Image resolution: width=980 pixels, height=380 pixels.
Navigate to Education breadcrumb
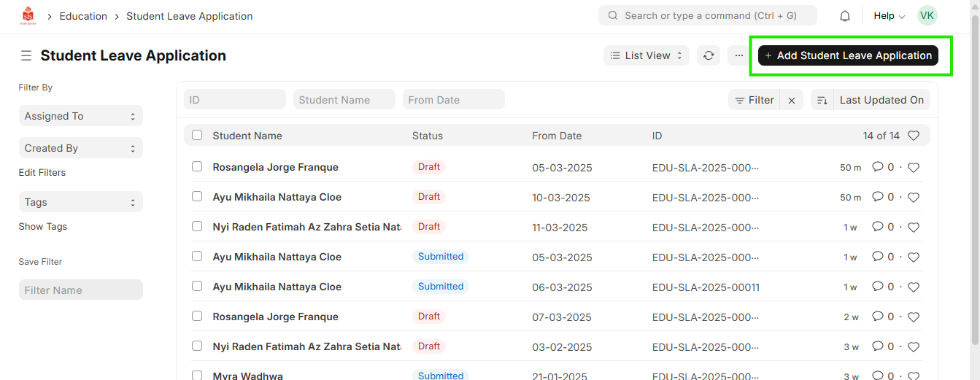click(83, 16)
